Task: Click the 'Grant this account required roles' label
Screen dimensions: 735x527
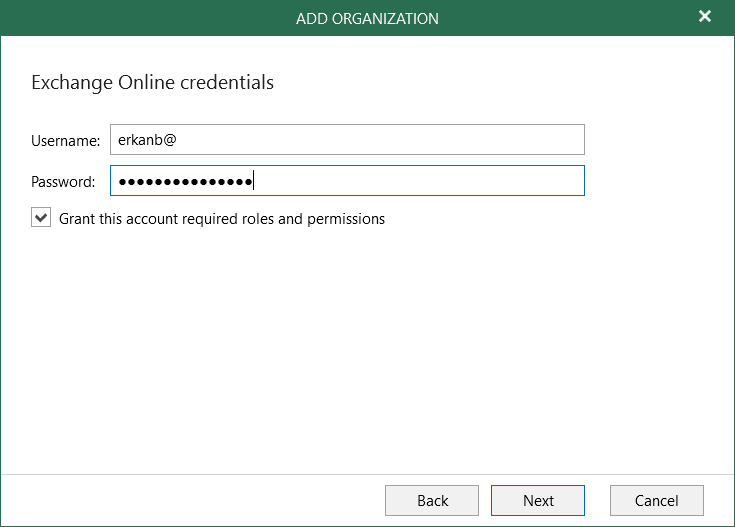Action: 222,218
